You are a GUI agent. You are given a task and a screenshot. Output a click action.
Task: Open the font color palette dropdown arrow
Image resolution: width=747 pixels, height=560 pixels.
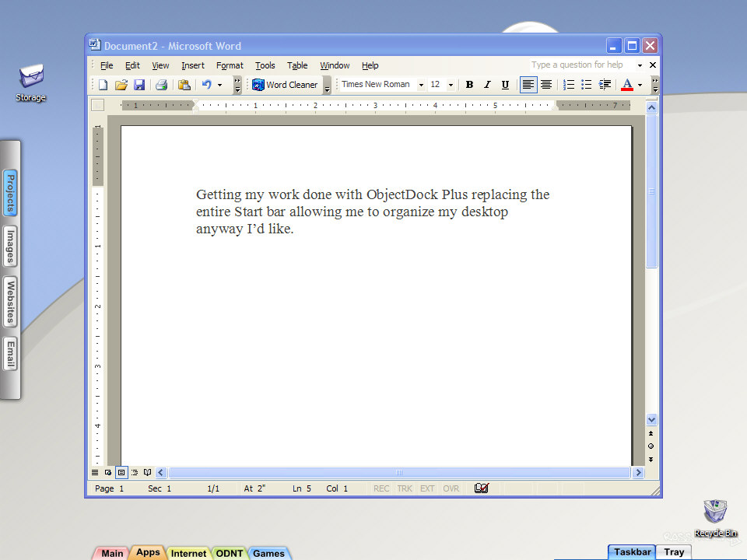640,86
